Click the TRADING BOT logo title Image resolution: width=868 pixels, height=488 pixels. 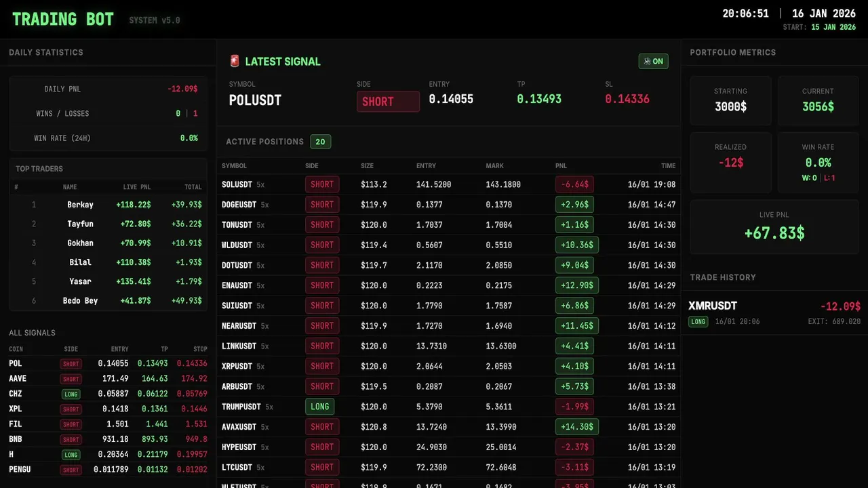point(63,19)
